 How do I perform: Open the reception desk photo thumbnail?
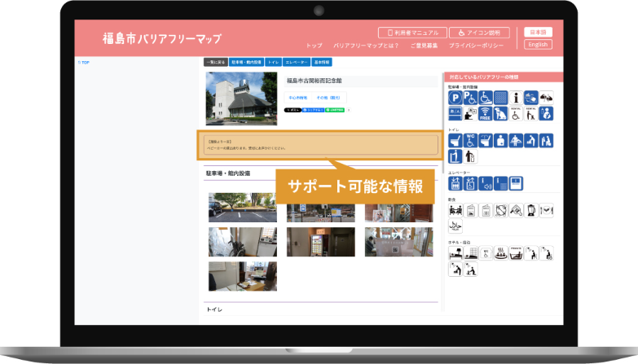point(243,277)
